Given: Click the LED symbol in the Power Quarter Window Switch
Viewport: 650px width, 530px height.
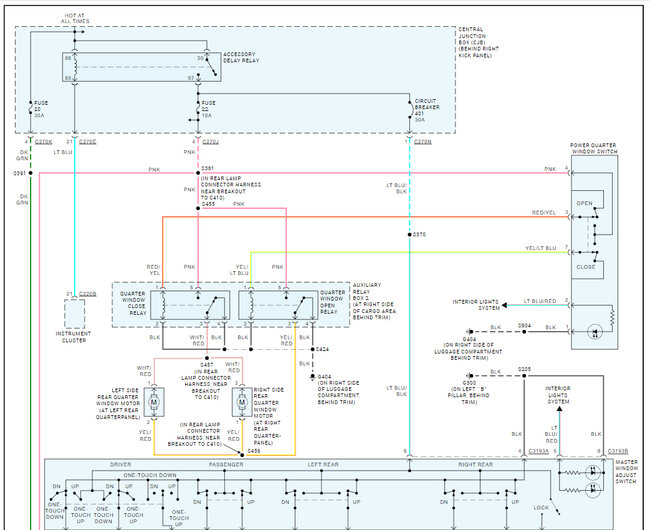Looking at the screenshot, I should tap(595, 332).
